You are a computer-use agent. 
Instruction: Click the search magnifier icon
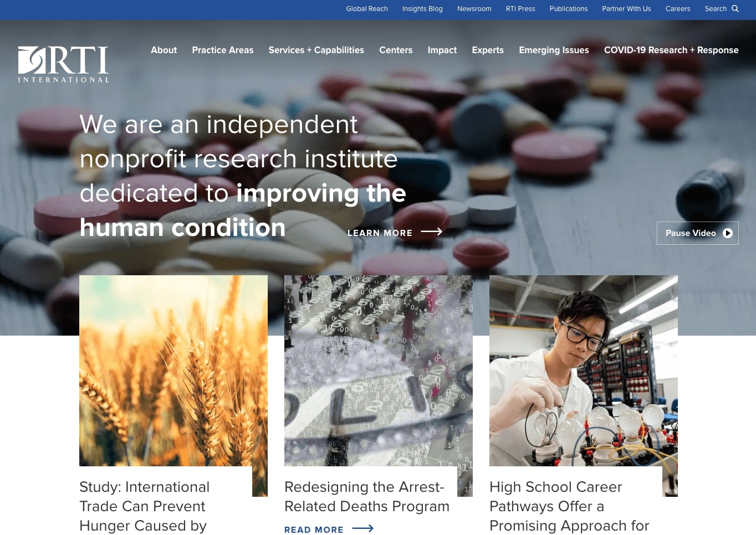735,9
